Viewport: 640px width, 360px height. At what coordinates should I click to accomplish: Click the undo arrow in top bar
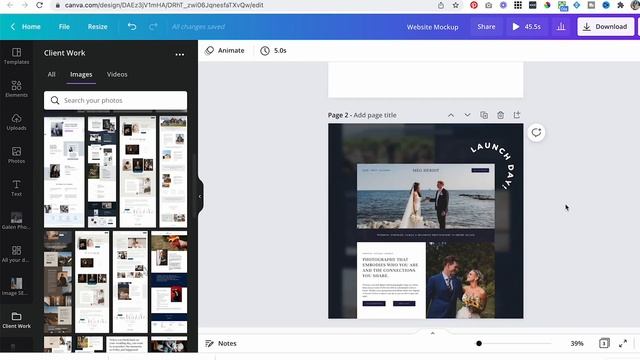point(132,27)
